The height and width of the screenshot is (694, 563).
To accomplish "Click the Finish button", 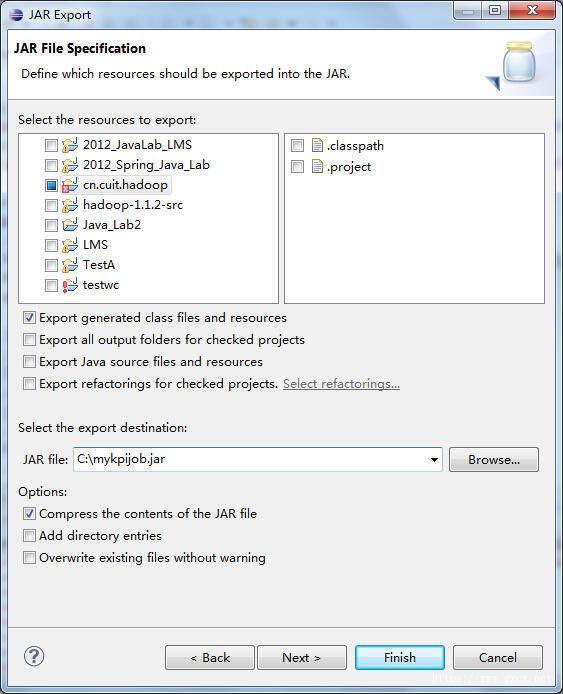I will (400, 657).
